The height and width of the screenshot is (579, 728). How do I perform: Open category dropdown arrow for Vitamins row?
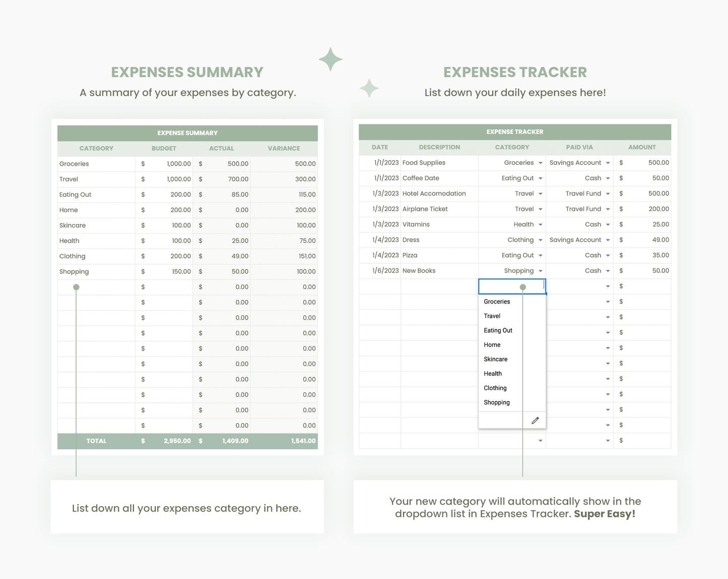(x=540, y=225)
